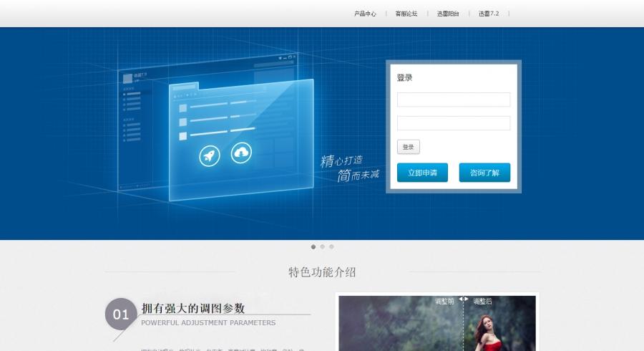Click the cloud download icon in the banner
The image size is (644, 351).
[x=241, y=153]
